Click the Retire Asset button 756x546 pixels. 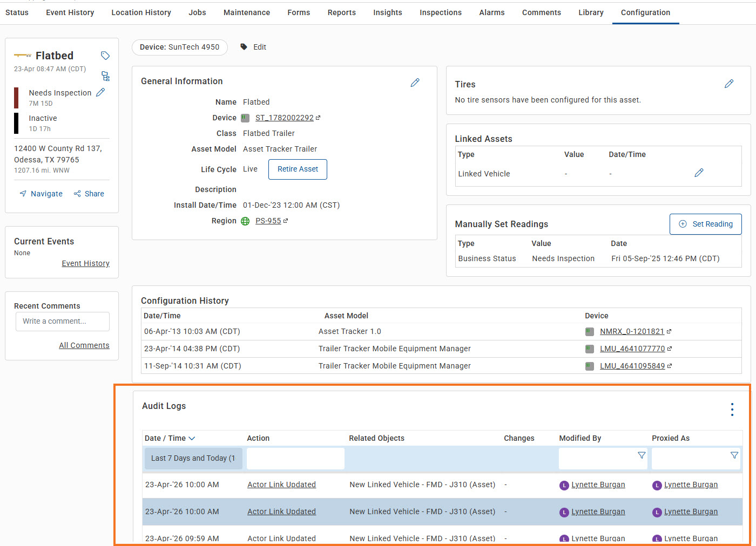298,169
